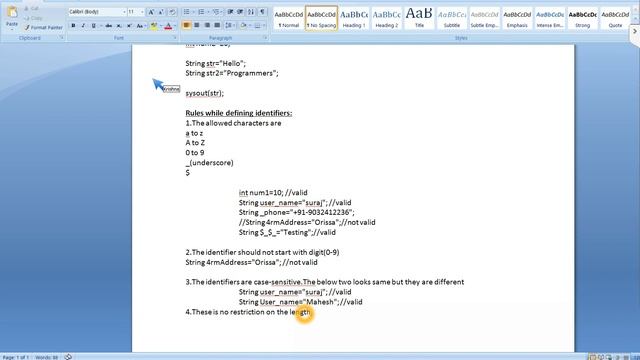
Task: Open the Line Spacing menu
Action: [229, 26]
